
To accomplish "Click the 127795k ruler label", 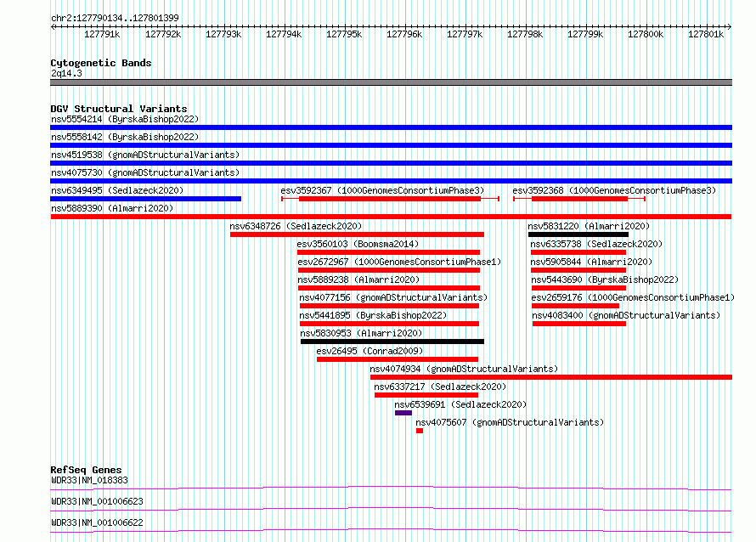I will (x=344, y=34).
